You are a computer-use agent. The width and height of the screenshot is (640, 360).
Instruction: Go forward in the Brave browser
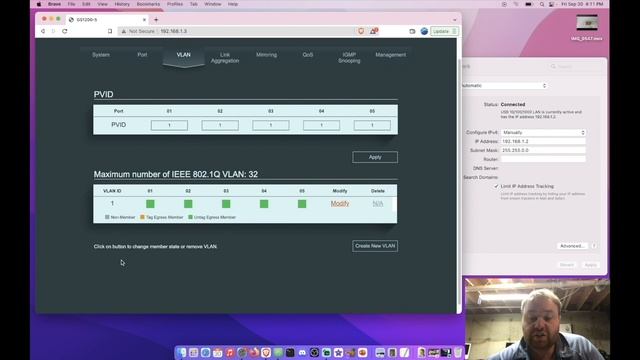click(53, 31)
